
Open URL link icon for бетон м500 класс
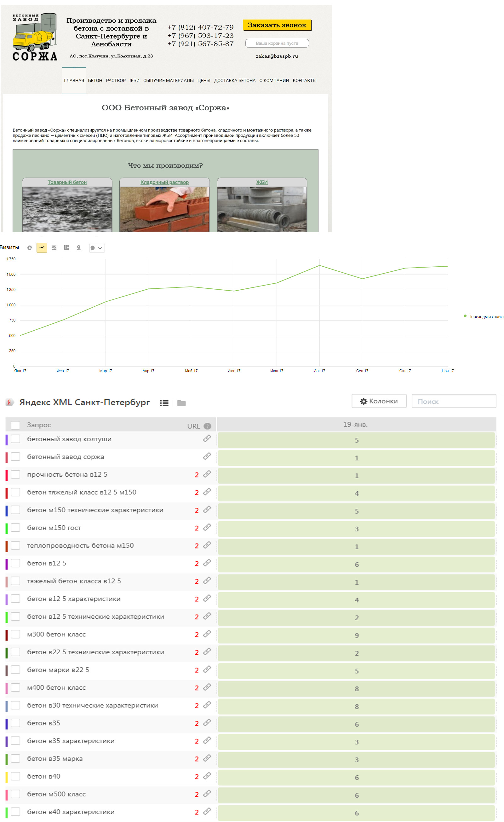click(207, 794)
